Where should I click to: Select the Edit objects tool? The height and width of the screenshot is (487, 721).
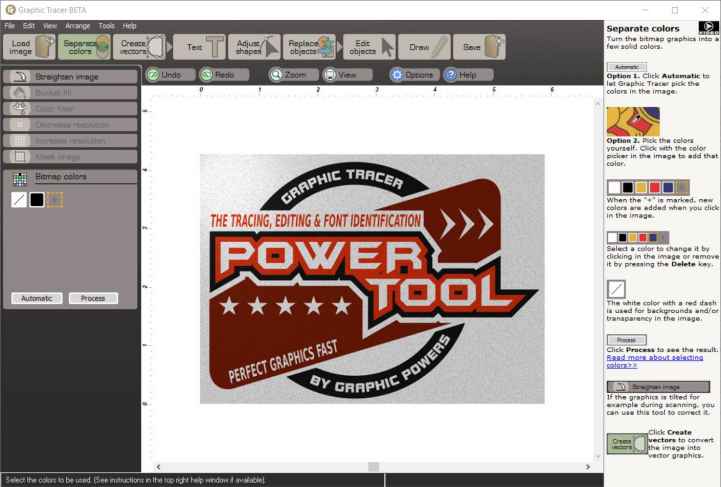pos(368,46)
